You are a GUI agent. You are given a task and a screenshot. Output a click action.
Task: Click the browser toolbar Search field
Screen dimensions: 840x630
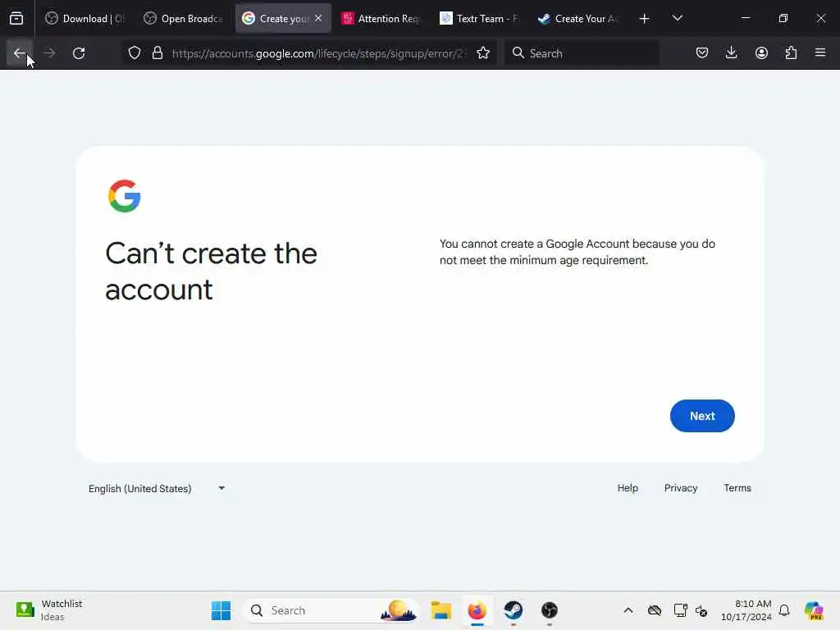(x=582, y=53)
